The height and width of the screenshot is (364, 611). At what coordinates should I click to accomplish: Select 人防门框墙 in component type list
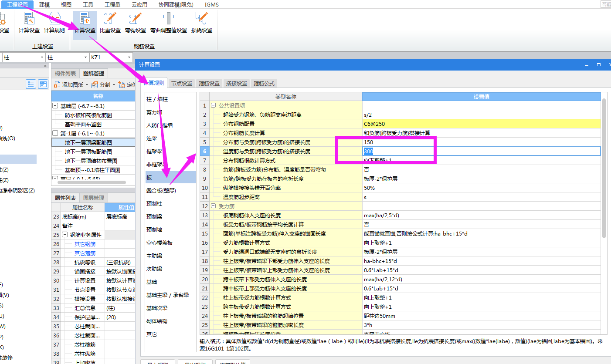click(x=171, y=125)
